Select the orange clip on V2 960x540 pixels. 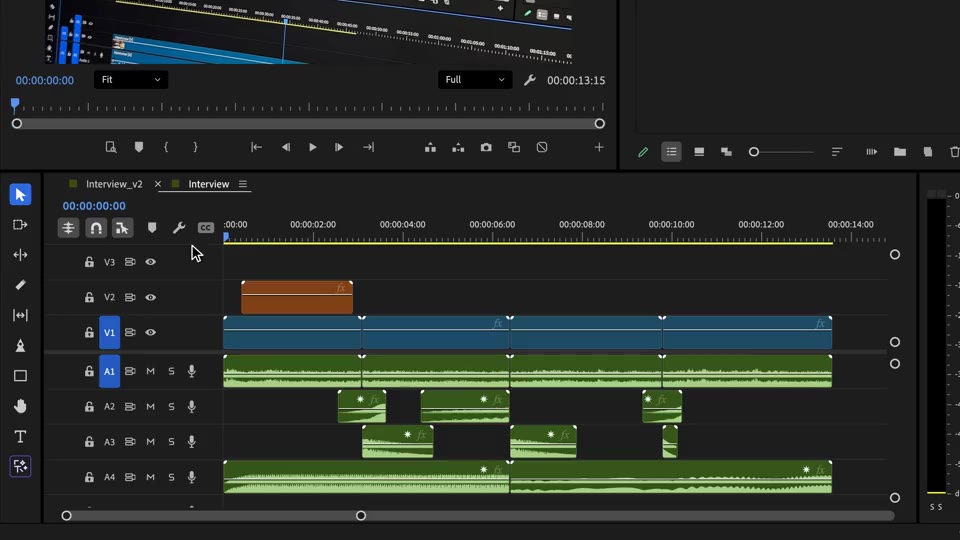click(x=297, y=298)
